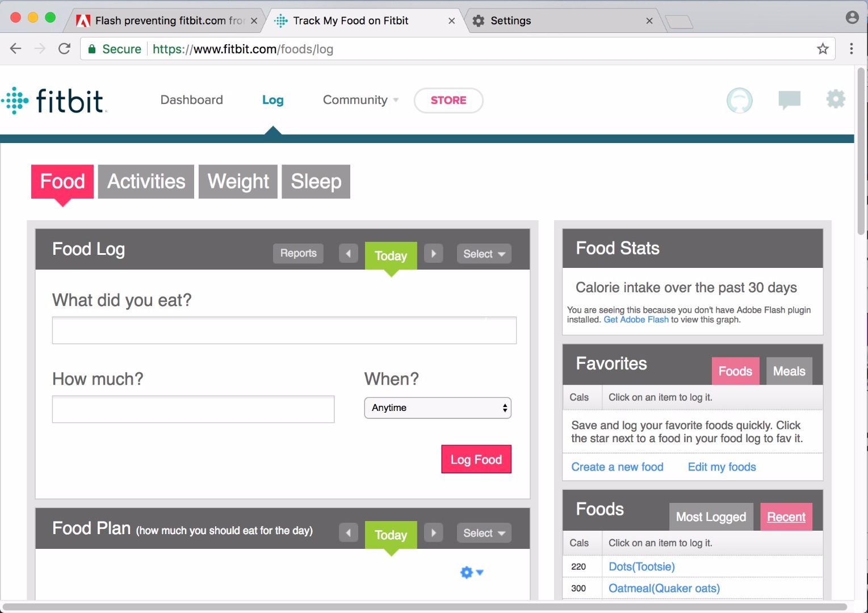Screen dimensions: 868x613
Task: Open the Log nav item
Action: 273,100
